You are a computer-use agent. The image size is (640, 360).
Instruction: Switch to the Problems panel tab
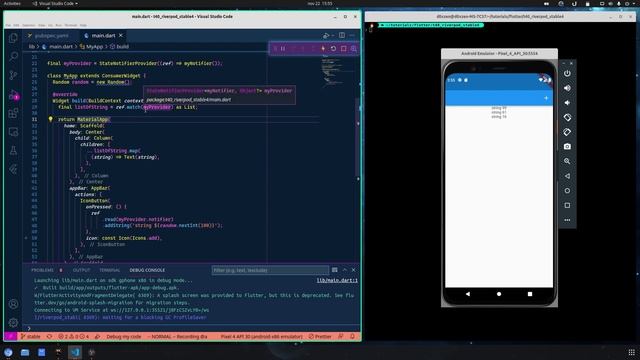click(42, 270)
